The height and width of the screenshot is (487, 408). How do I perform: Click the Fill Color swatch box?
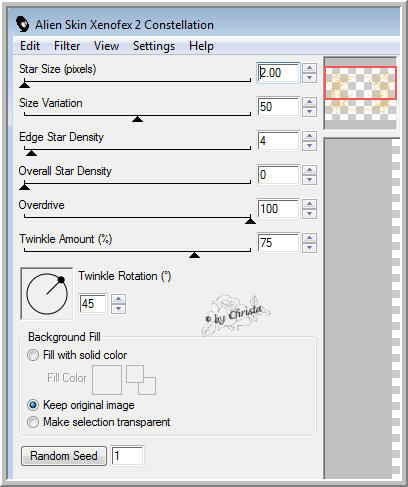pyautogui.click(x=107, y=380)
